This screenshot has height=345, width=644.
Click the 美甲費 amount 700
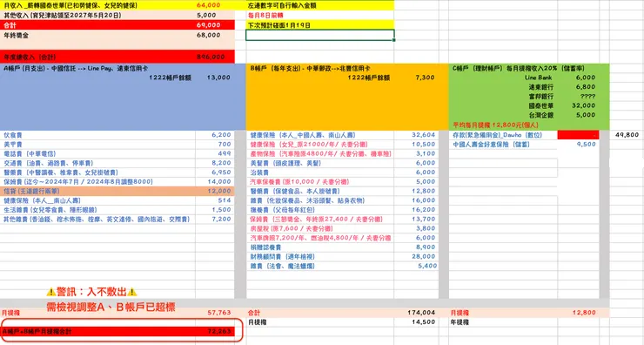coord(225,145)
